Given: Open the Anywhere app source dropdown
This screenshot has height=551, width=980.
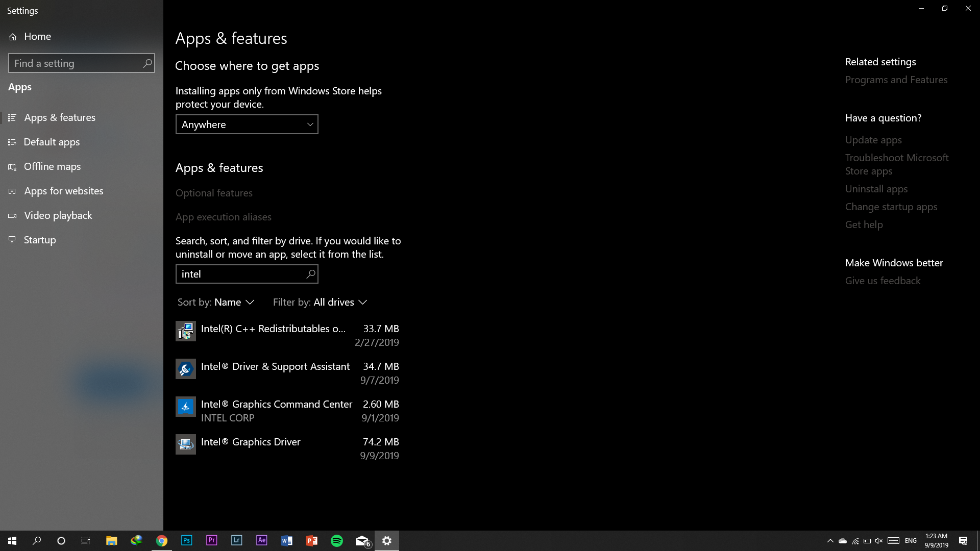Looking at the screenshot, I should [x=247, y=124].
